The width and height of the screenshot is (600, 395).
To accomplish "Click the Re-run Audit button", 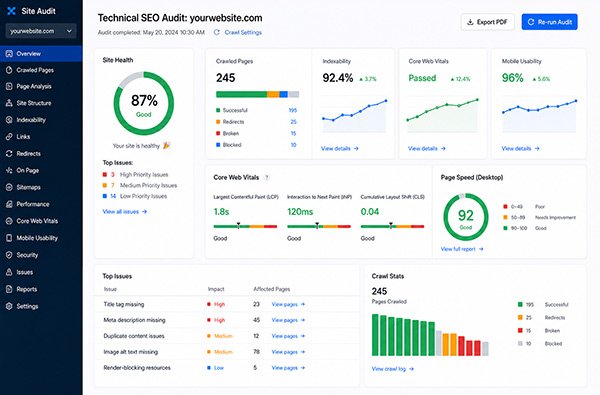I will [x=549, y=22].
